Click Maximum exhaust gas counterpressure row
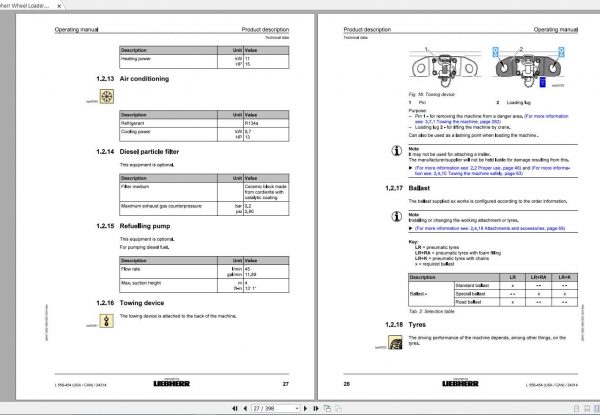 tap(204, 208)
